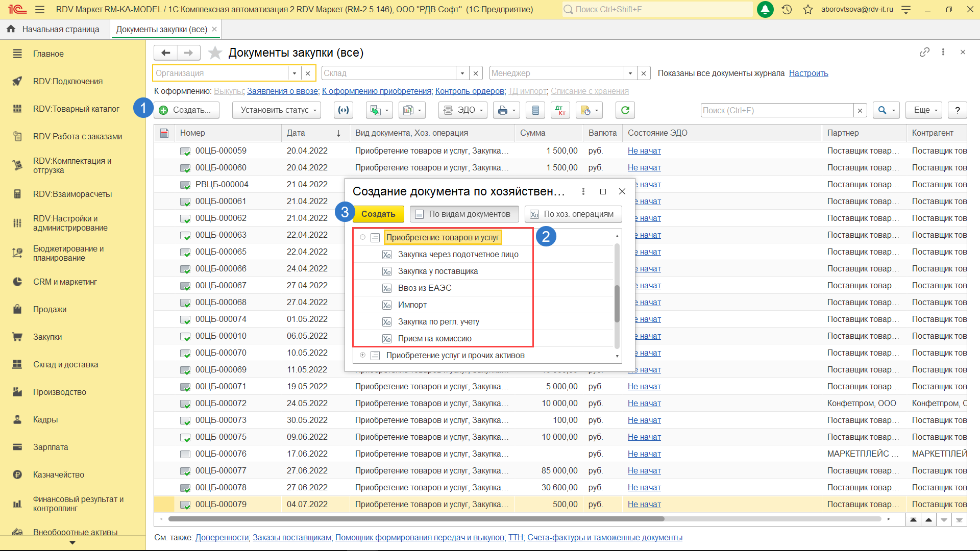Open the ДтКт postings icon
This screenshot has width=980, height=551.
tap(560, 110)
